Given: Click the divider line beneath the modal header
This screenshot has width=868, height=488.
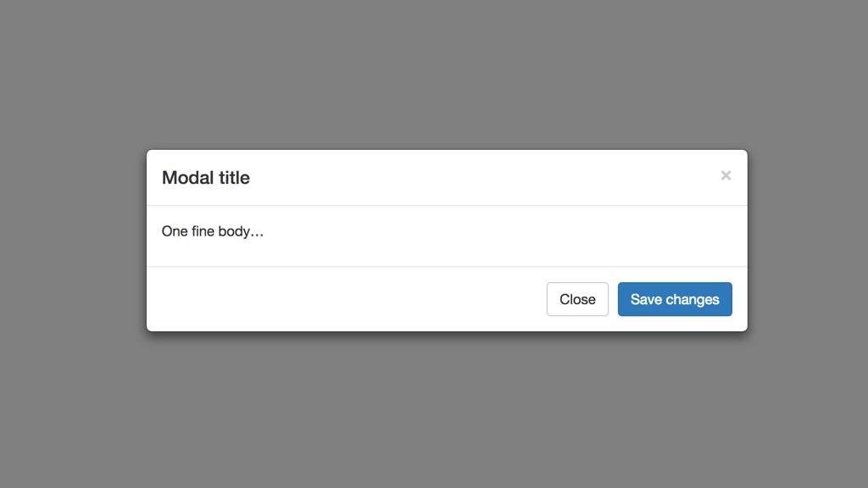Looking at the screenshot, I should [x=447, y=205].
